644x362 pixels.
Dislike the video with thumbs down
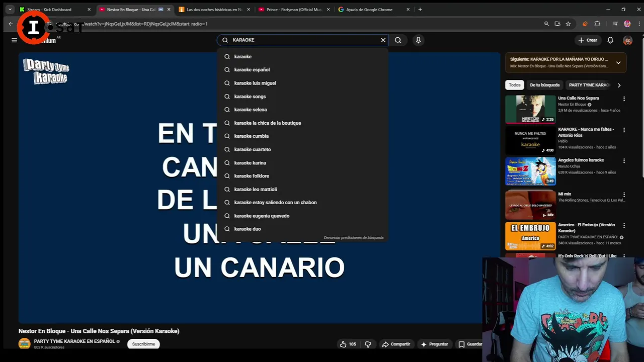tap(368, 344)
